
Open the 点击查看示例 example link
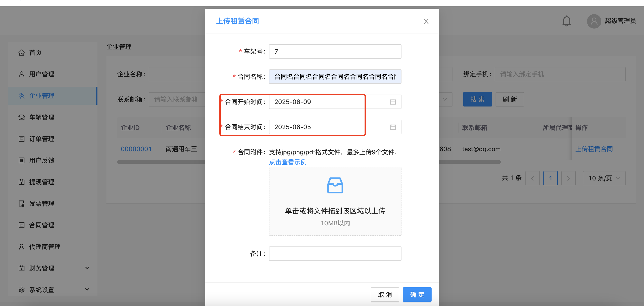tap(288, 162)
